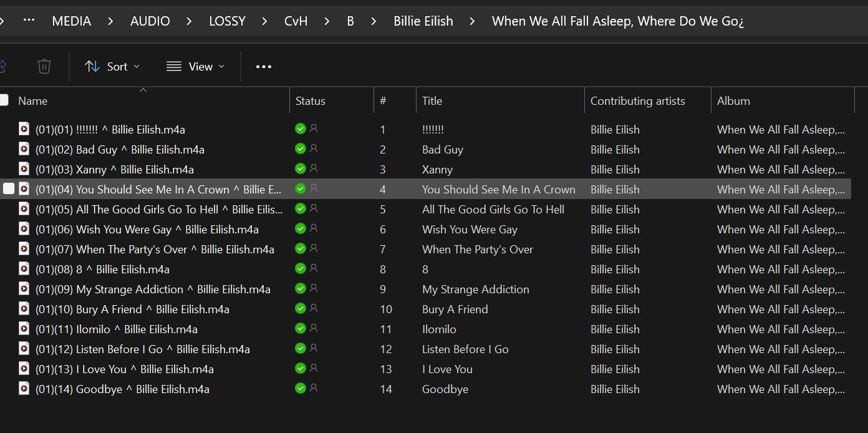The height and width of the screenshot is (433, 868).
Task: Select file (01)(02) Bad Guy ^ Billie Eilish.m4a
Action: [x=120, y=150]
